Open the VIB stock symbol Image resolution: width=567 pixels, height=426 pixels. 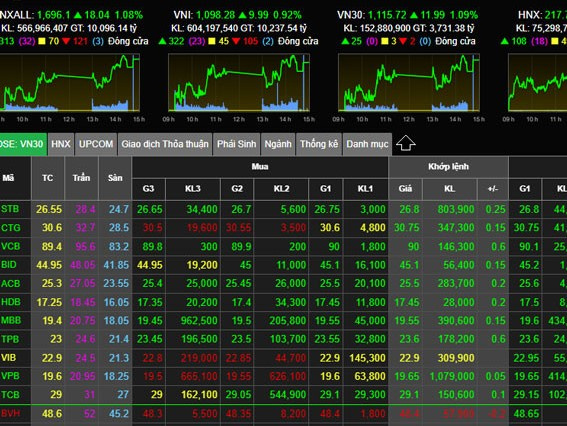9,358
